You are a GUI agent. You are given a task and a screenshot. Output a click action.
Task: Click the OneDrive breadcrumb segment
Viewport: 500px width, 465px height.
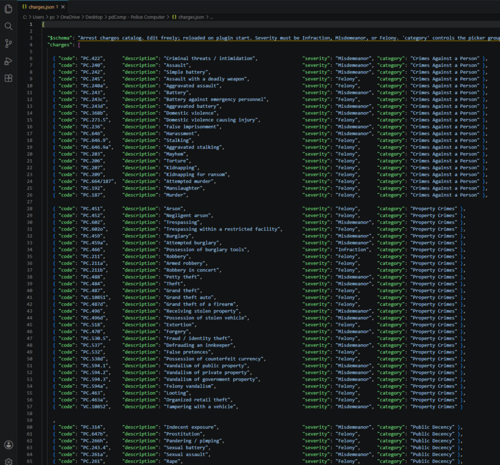click(70, 17)
